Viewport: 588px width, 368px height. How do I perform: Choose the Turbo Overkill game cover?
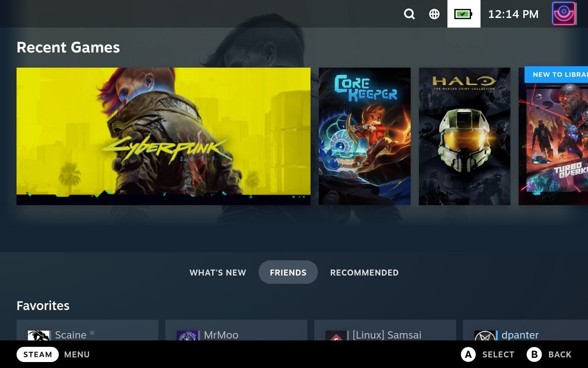553,143
